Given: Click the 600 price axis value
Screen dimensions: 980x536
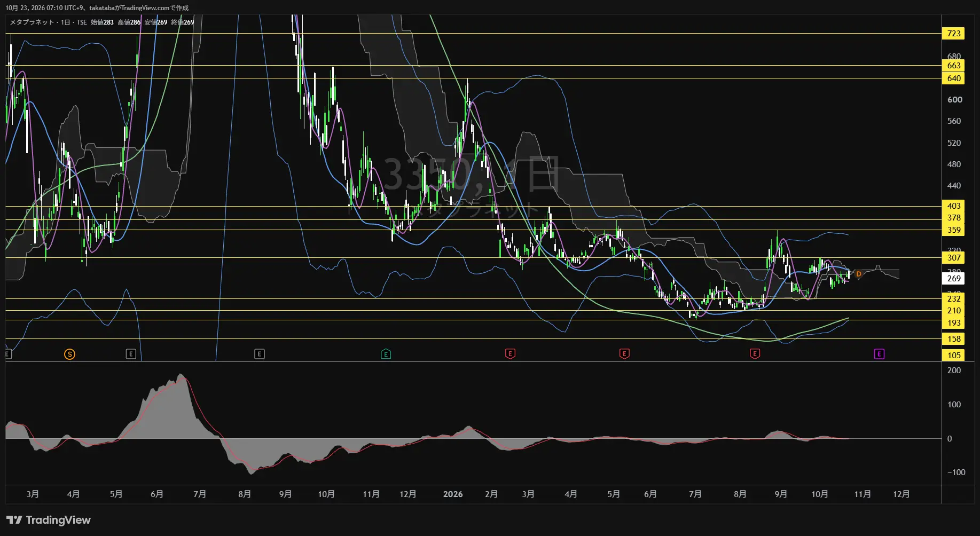Looking at the screenshot, I should [x=955, y=100].
